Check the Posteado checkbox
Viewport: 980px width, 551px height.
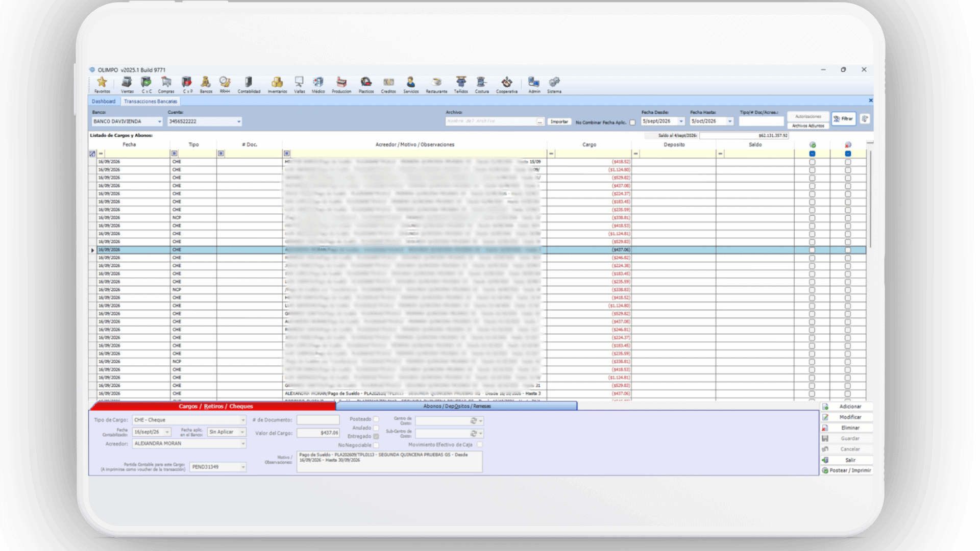pyautogui.click(x=376, y=419)
